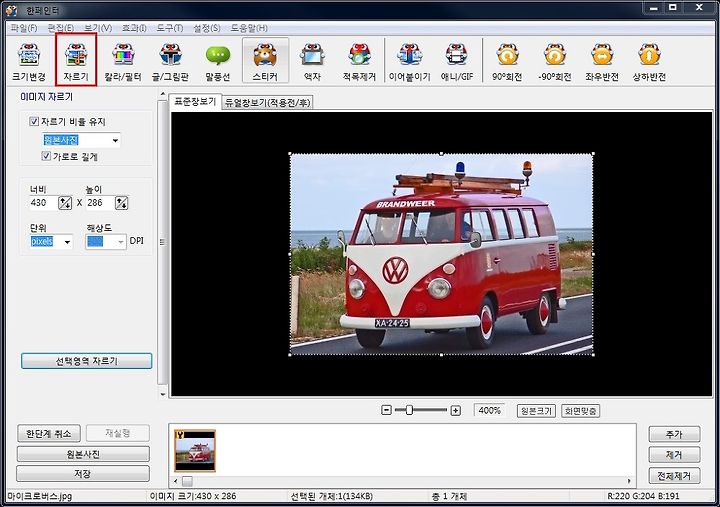Screen dimensions: 720x507
Task: Select the red bus thumbnail in filmstrip
Action: coord(195,451)
